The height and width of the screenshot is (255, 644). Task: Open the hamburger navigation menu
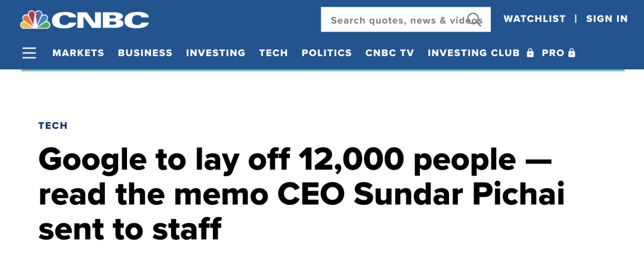pyautogui.click(x=29, y=53)
